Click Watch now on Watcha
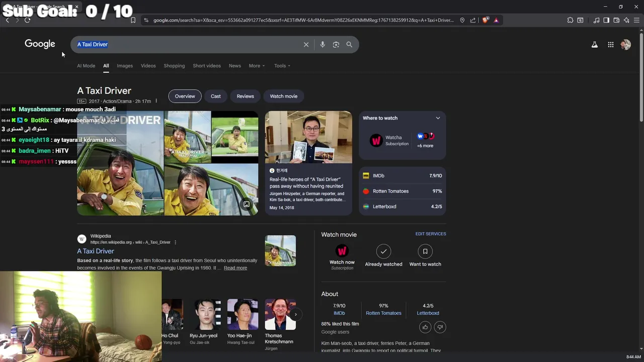 coord(342,257)
